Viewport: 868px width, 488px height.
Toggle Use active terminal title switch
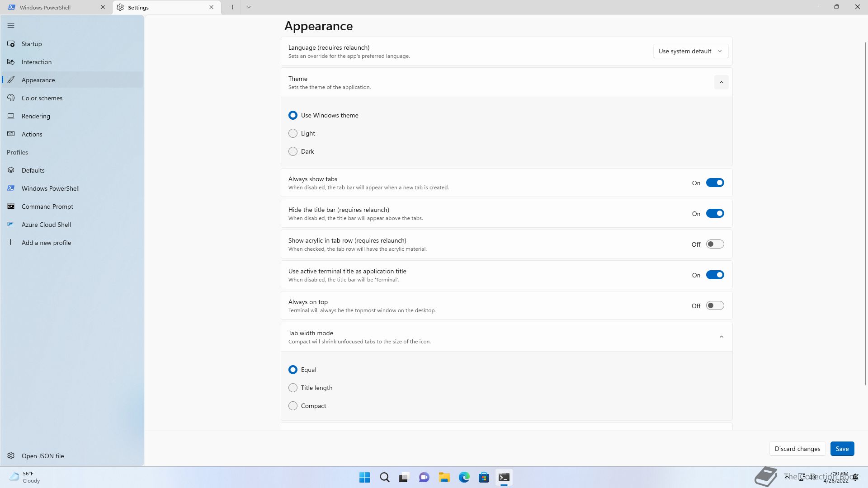pos(715,275)
